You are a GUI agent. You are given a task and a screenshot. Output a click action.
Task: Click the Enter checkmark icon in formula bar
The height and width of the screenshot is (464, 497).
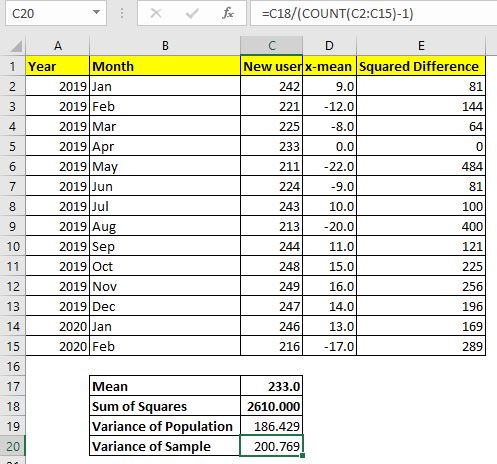click(x=192, y=13)
